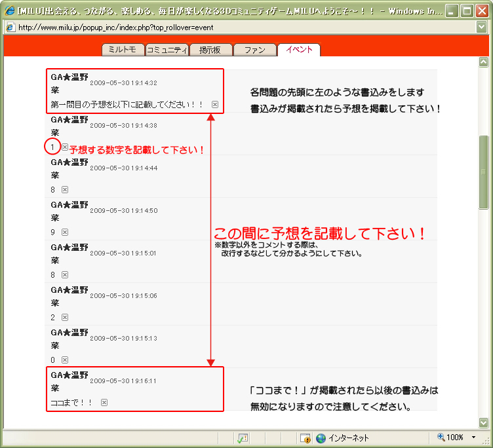Select the 掲示板 tab

[214, 50]
